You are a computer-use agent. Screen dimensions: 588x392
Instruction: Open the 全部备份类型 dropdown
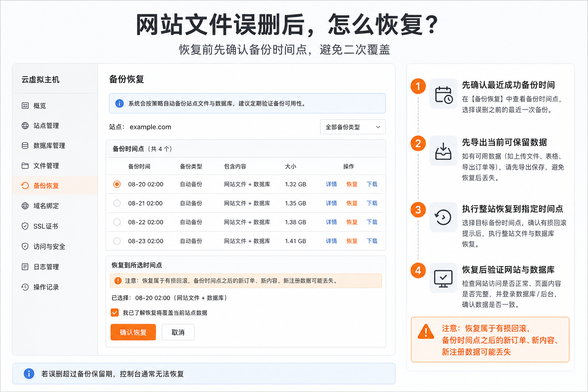pos(353,127)
